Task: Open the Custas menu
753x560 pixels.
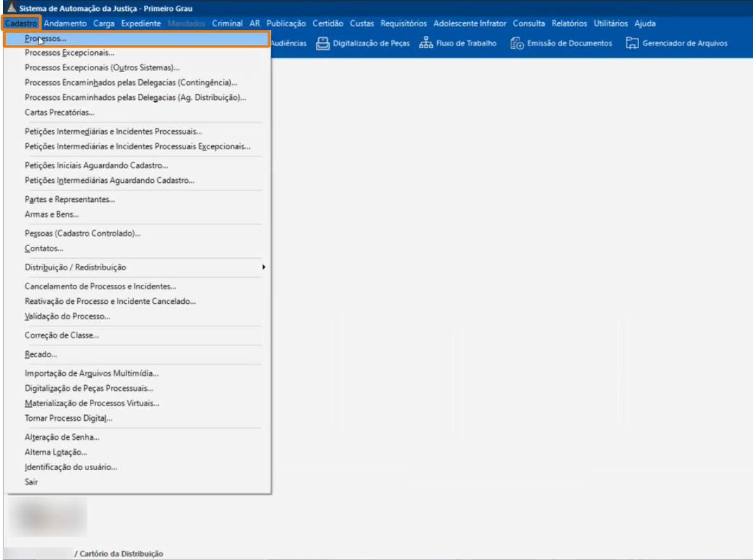Action: (x=361, y=23)
